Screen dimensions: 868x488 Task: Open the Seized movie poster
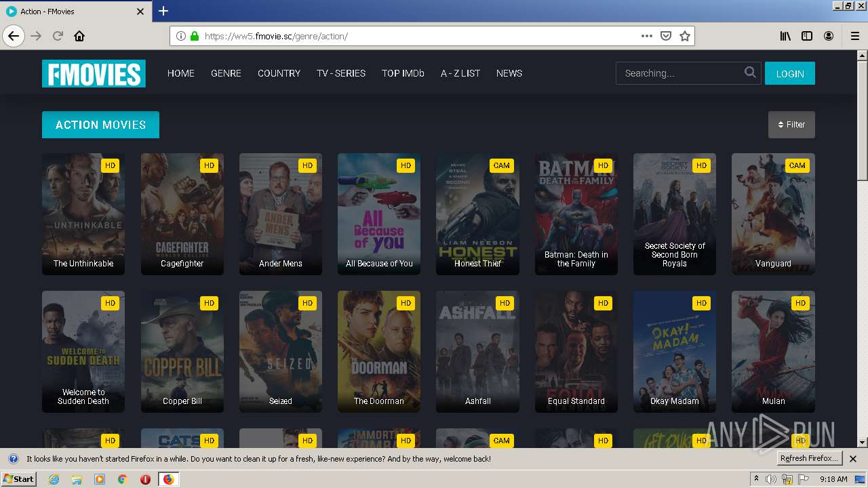[x=281, y=352]
